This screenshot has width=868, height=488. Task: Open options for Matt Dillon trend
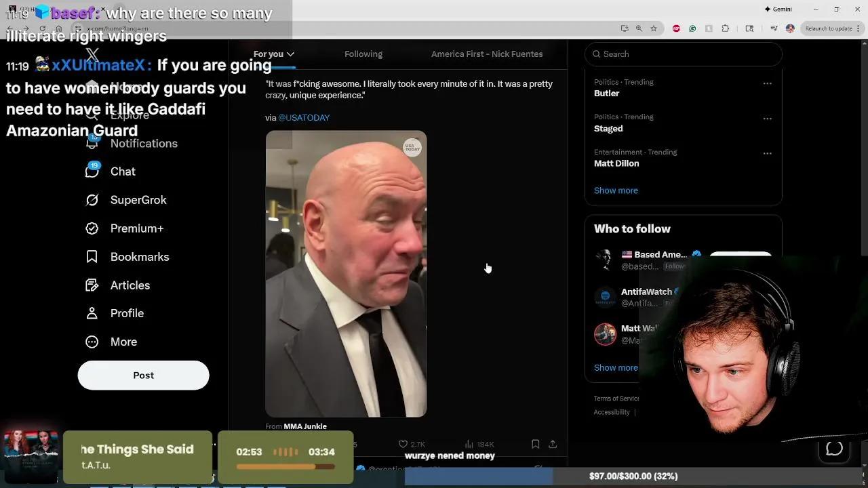[x=767, y=154]
